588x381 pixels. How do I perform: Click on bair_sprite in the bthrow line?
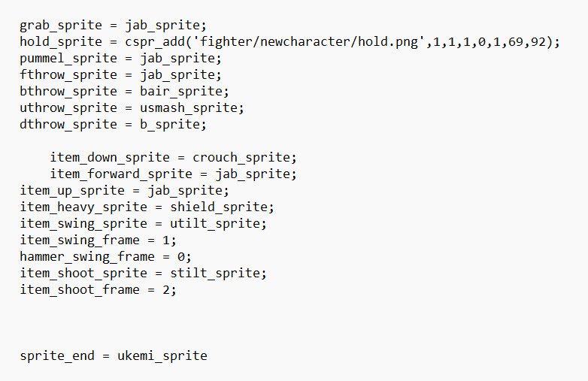[x=196, y=92]
